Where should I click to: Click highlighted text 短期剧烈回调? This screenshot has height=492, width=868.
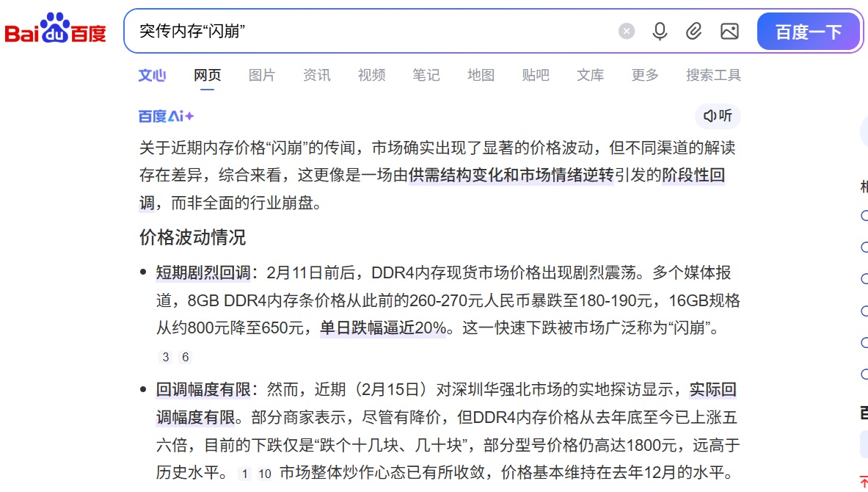pyautogui.click(x=203, y=272)
